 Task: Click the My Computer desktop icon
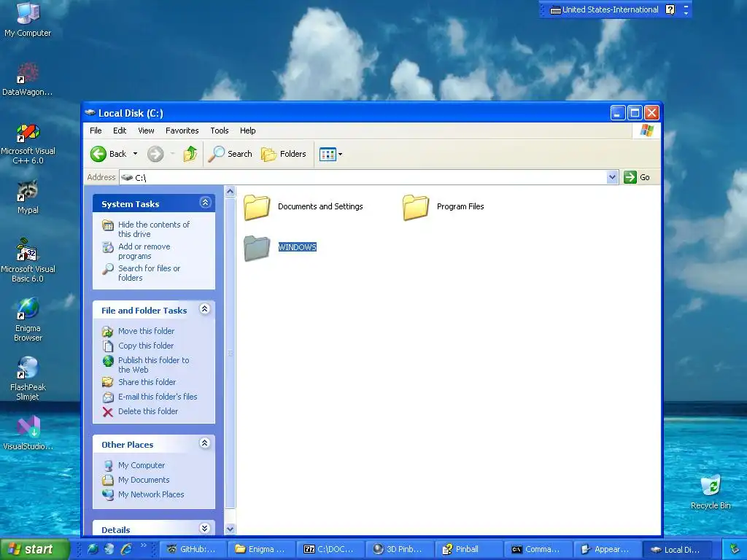pos(28,20)
